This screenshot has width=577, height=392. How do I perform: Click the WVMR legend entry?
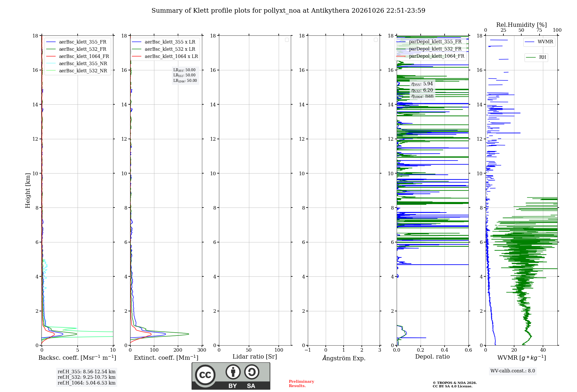539,42
